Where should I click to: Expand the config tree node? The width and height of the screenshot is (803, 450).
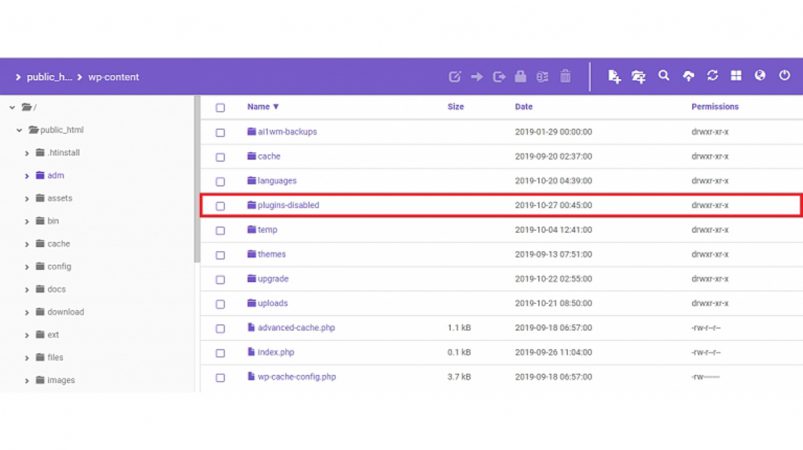coord(27,267)
